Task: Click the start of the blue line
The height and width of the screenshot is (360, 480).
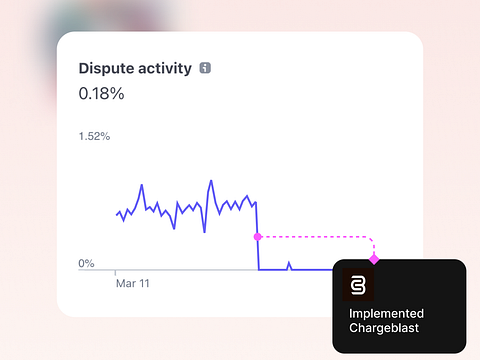Action: coord(117,214)
